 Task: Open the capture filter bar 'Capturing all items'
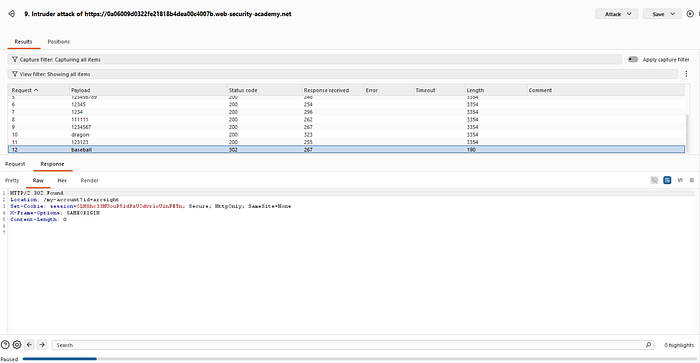(x=315, y=59)
